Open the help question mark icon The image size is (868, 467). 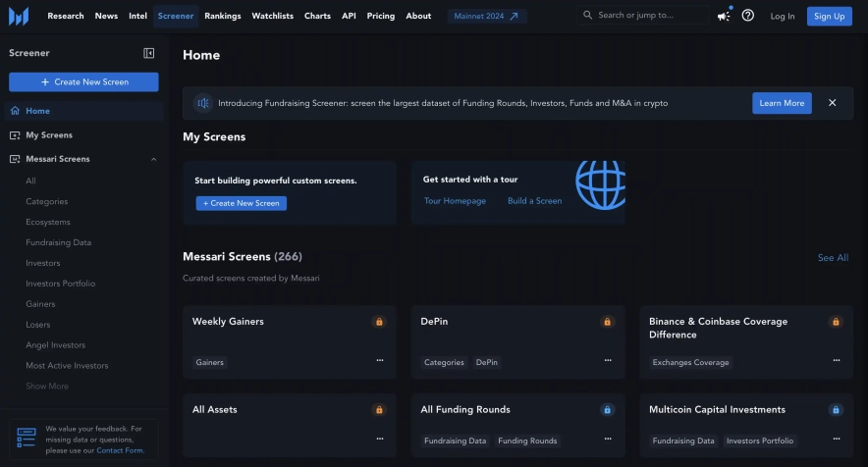(x=748, y=16)
